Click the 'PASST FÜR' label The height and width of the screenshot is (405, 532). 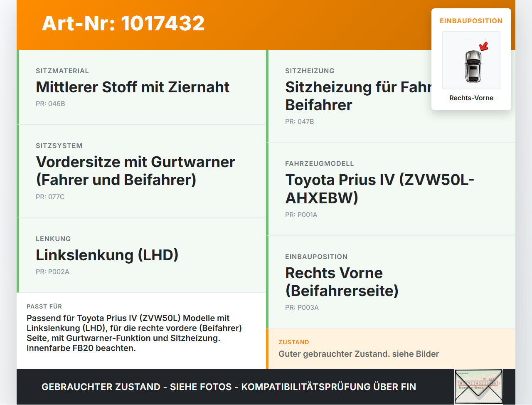(44, 306)
